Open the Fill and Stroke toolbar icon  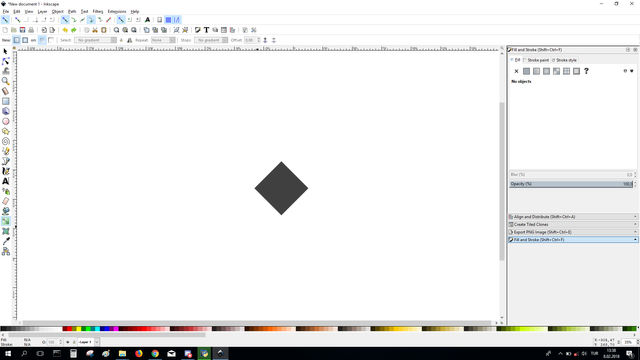point(198,30)
